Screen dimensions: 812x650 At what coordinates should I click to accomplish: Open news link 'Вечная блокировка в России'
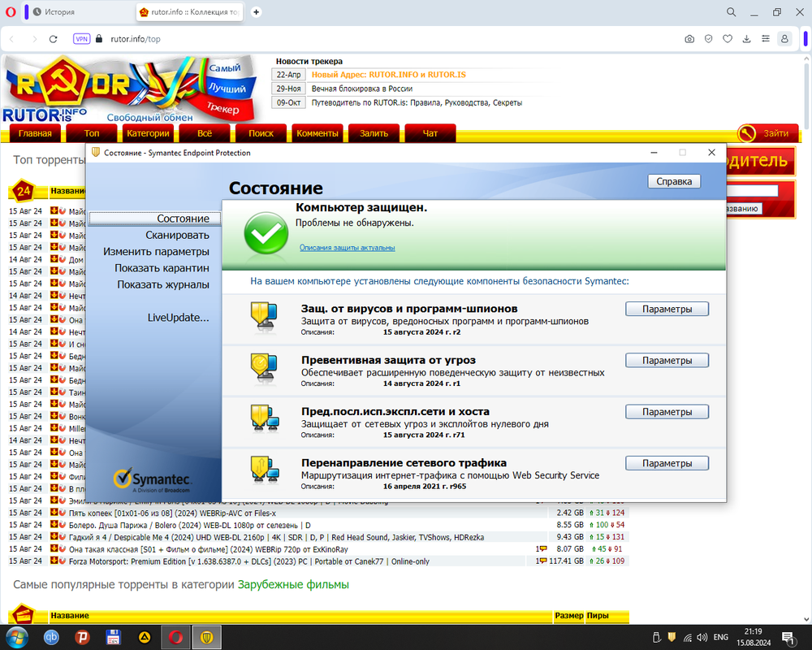coord(362,89)
